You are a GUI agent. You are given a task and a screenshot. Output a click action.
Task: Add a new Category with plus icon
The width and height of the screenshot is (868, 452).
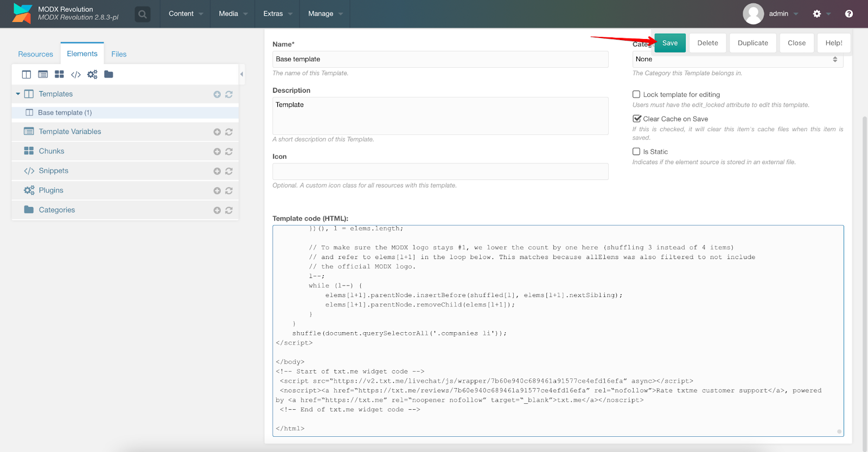pyautogui.click(x=217, y=210)
